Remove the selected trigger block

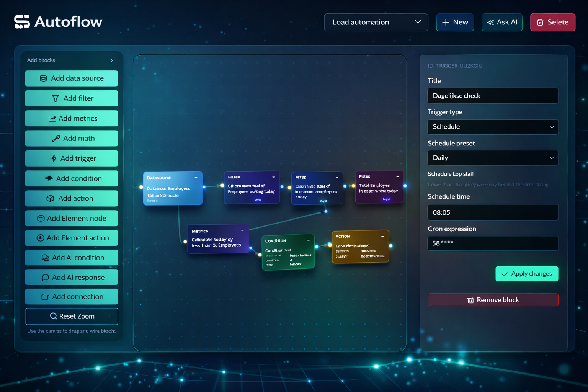tap(493, 300)
